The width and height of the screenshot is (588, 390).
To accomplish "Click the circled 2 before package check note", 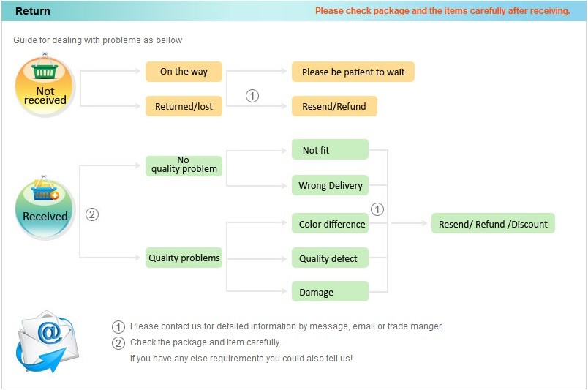I will [x=118, y=342].
